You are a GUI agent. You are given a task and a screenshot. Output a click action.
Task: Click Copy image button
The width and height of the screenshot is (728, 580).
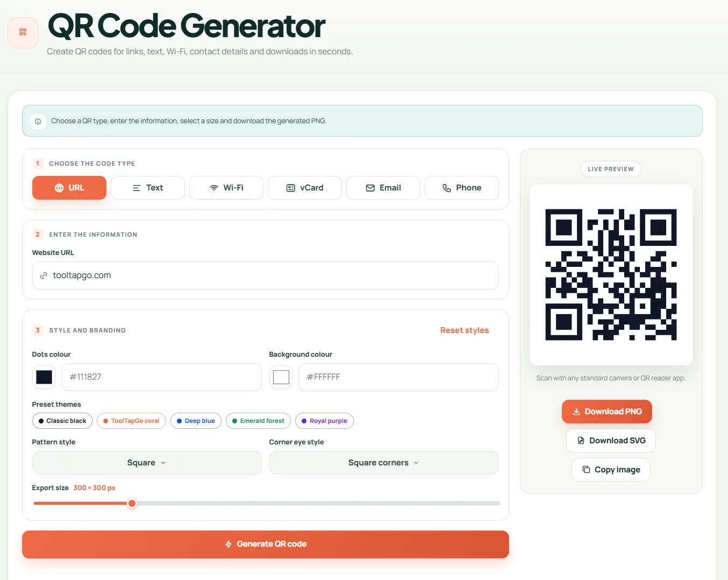tap(611, 470)
